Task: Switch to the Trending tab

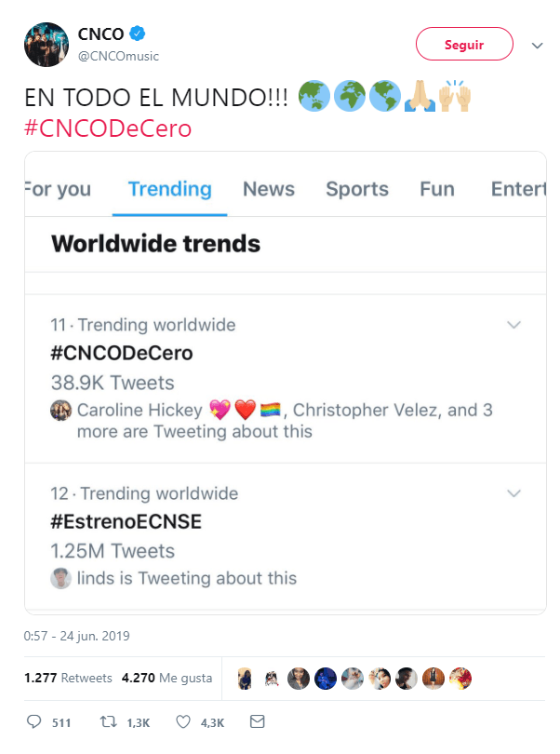Action: tap(168, 189)
